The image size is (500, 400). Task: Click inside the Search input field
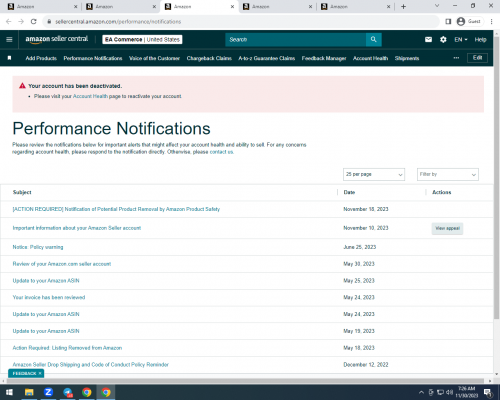[x=296, y=40]
